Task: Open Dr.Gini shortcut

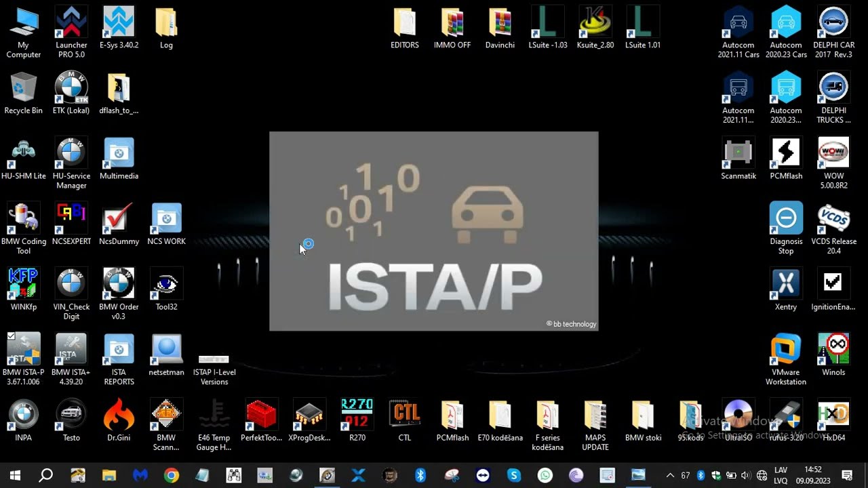Action: [119, 420]
